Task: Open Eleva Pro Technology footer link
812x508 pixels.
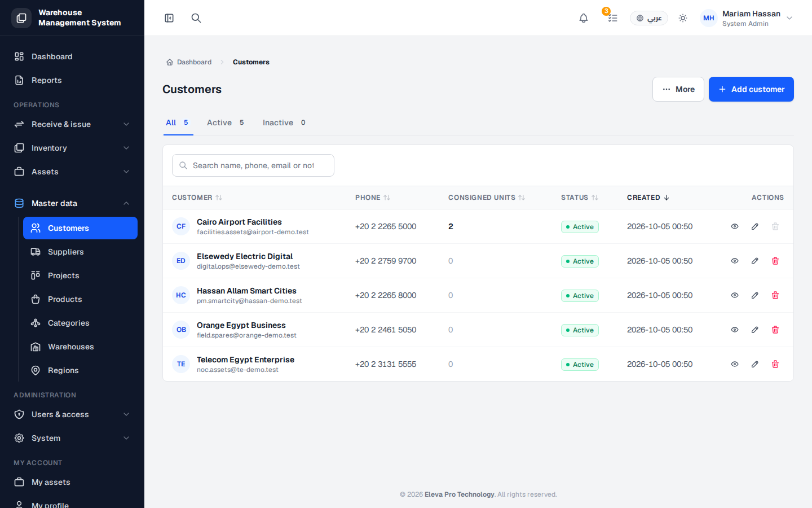Action: [x=459, y=494]
